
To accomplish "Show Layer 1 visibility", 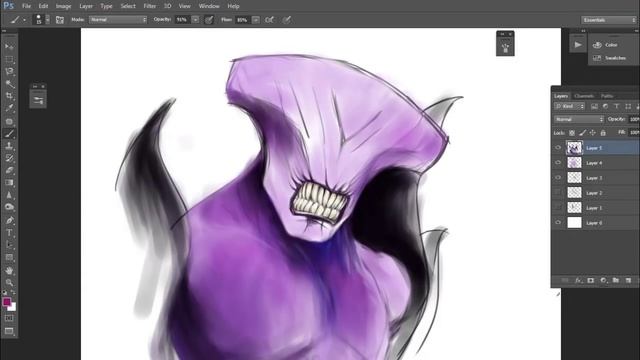I will [x=558, y=207].
